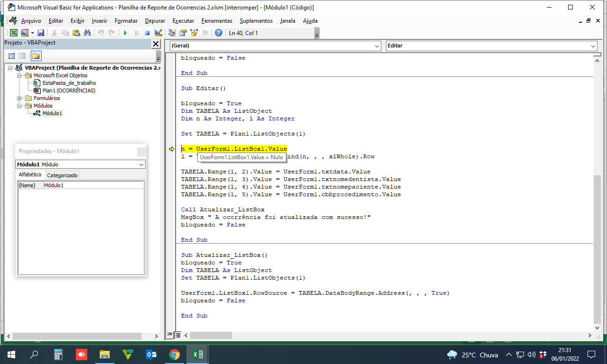607x364 pixels.
Task: Switch to Procedure View button at bottom-left of code
Action: click(x=170, y=335)
